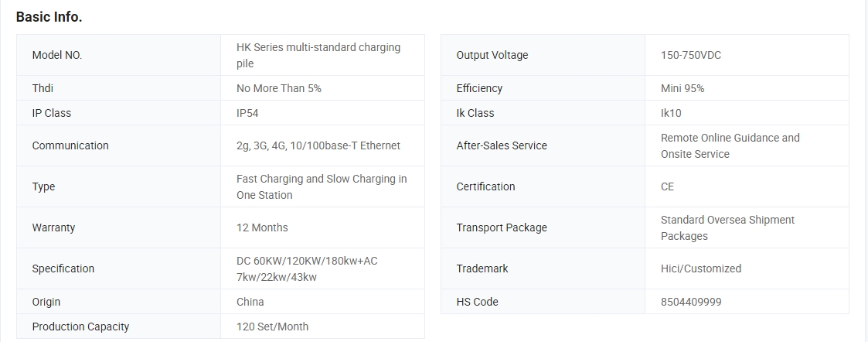
Task: Select the Communication value with Ethernet text
Action: pos(318,145)
